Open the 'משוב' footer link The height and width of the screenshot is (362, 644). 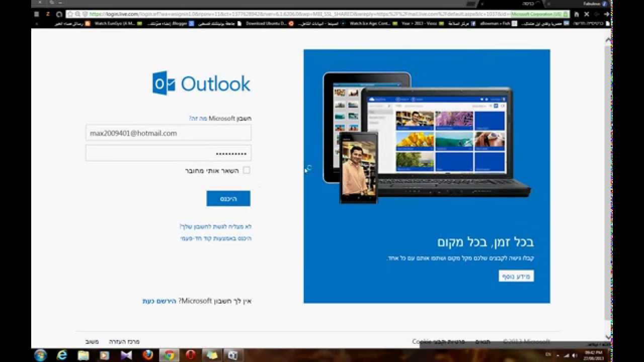[x=92, y=341]
